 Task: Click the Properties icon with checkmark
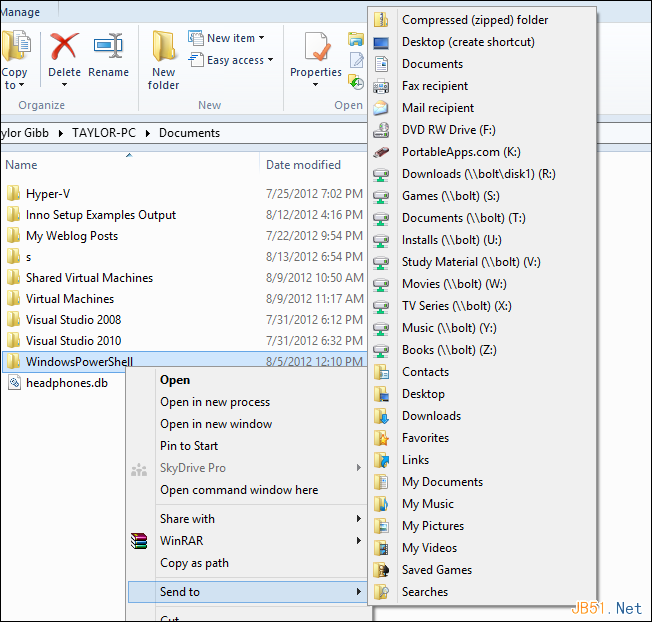tap(317, 47)
